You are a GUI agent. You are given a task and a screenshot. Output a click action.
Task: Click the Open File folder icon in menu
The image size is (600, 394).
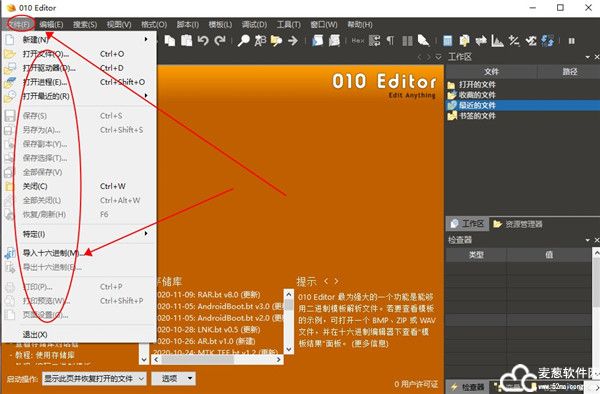(10, 54)
